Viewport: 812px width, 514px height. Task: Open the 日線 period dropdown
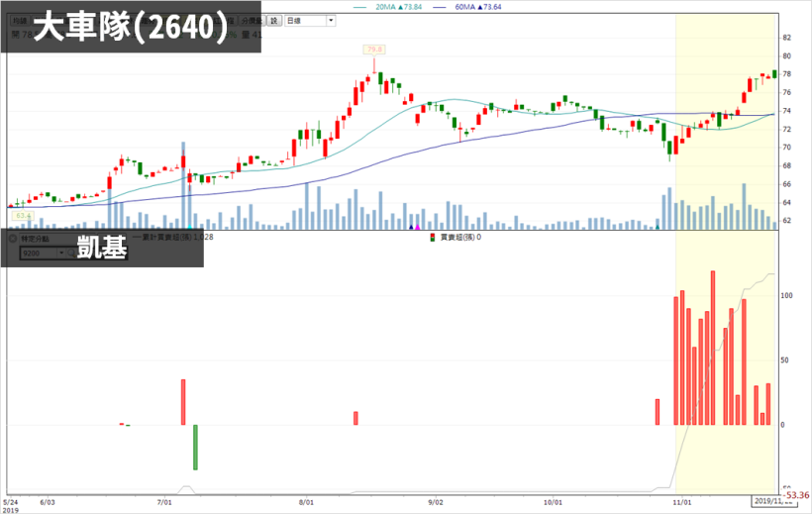point(310,21)
